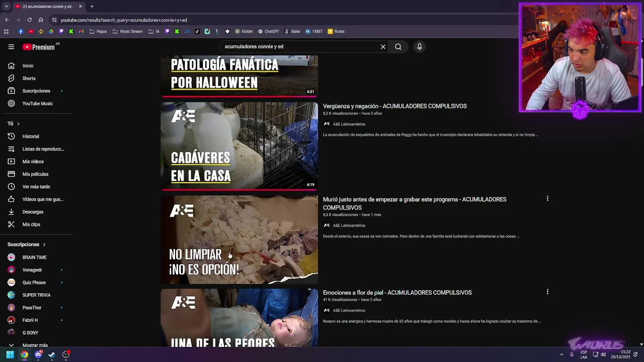Screen dimensions: 644x362
Task: Open the IA bookmarks folder
Action: [x=154, y=31]
